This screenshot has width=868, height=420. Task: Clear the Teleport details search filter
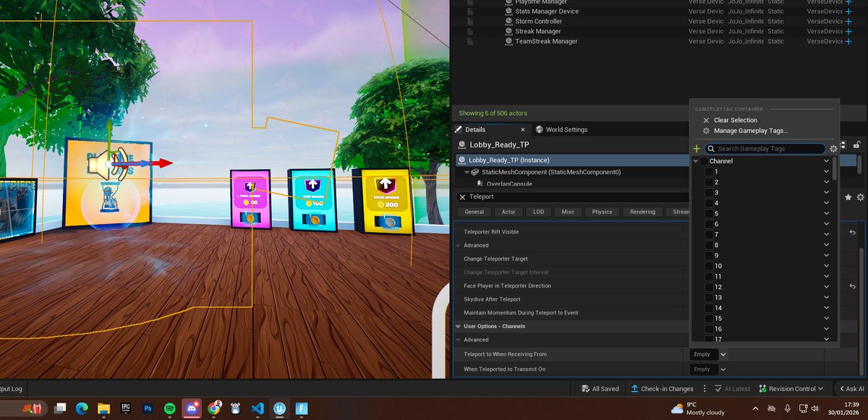pos(463,197)
